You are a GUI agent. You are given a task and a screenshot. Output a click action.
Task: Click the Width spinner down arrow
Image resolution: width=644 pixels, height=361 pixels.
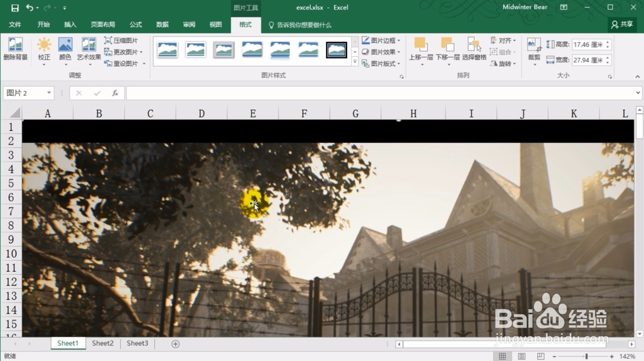tap(608, 63)
